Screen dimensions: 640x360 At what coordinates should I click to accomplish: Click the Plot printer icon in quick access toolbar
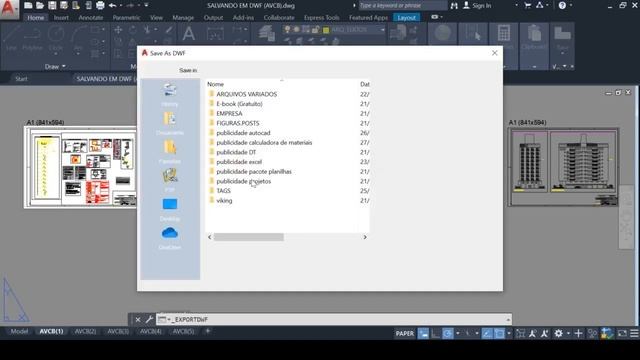click(x=100, y=5)
